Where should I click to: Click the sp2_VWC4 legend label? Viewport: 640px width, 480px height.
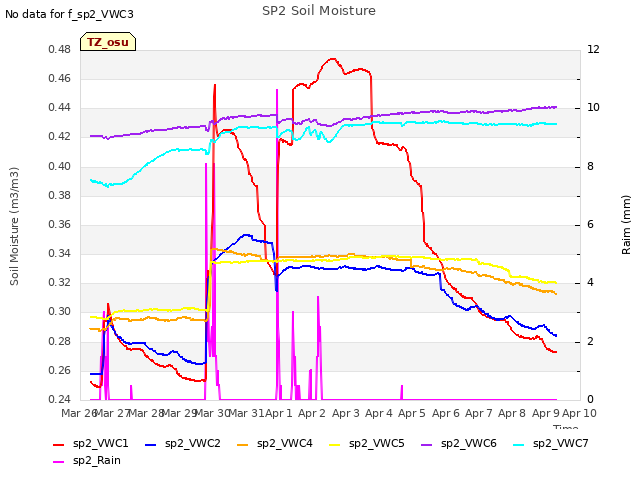coord(284,443)
